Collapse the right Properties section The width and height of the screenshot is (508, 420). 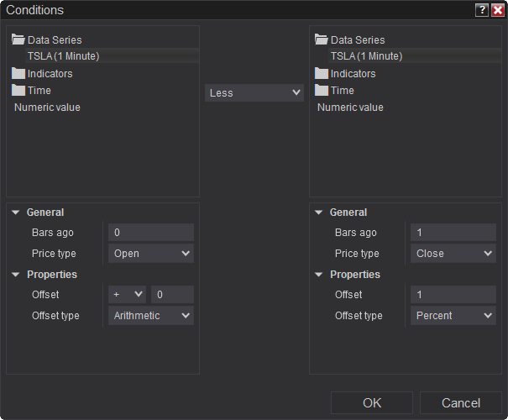click(319, 275)
